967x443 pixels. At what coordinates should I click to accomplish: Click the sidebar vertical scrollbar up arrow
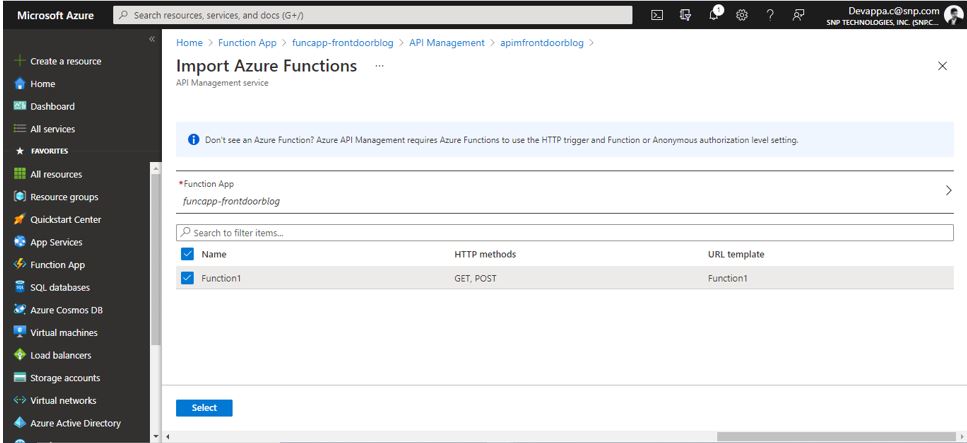point(155,168)
